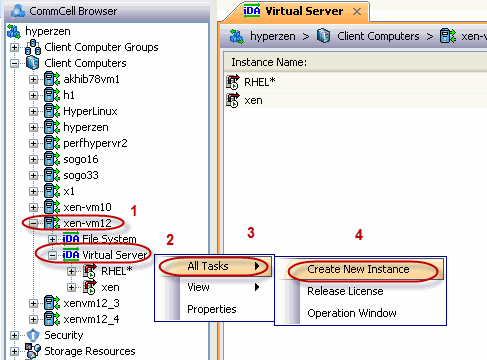The width and height of the screenshot is (487, 360).
Task: Click the sogo33 client icon
Action: pyautogui.click(x=52, y=175)
